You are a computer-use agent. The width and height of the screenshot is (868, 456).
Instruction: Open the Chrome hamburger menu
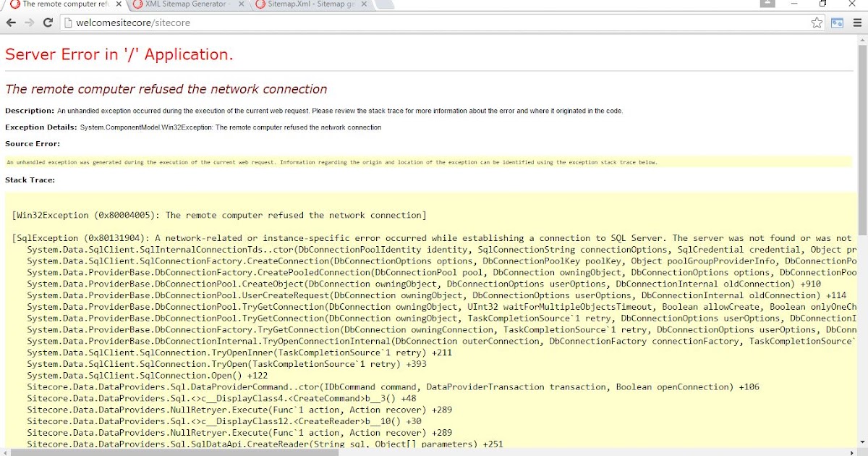pyautogui.click(x=857, y=22)
